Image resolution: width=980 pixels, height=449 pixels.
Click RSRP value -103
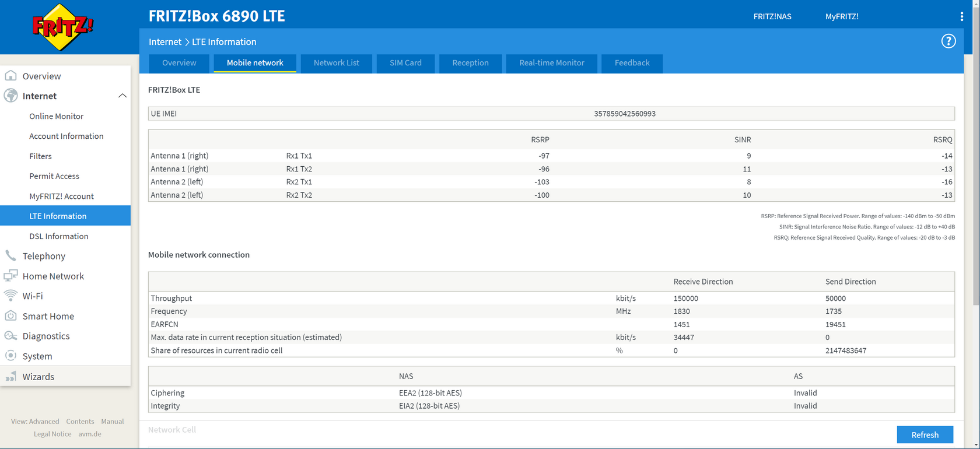[542, 182]
